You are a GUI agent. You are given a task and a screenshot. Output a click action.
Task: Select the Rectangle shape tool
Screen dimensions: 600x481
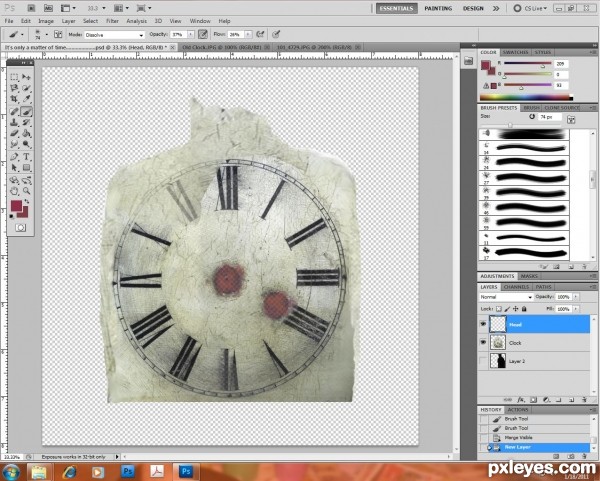coord(26,168)
